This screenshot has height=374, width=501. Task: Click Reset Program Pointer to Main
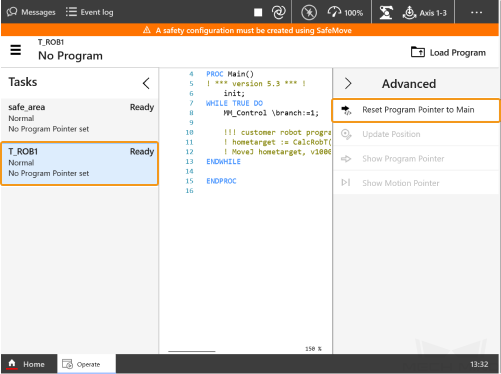[x=416, y=110]
